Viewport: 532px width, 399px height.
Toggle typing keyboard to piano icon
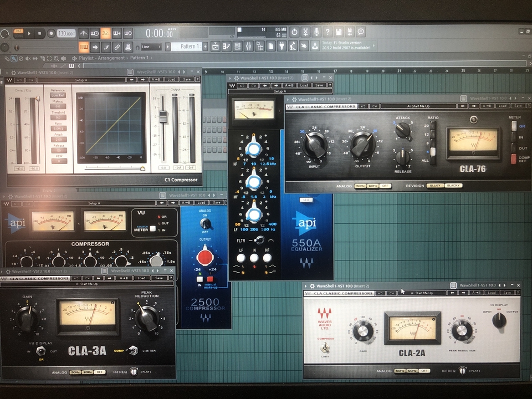point(84,47)
